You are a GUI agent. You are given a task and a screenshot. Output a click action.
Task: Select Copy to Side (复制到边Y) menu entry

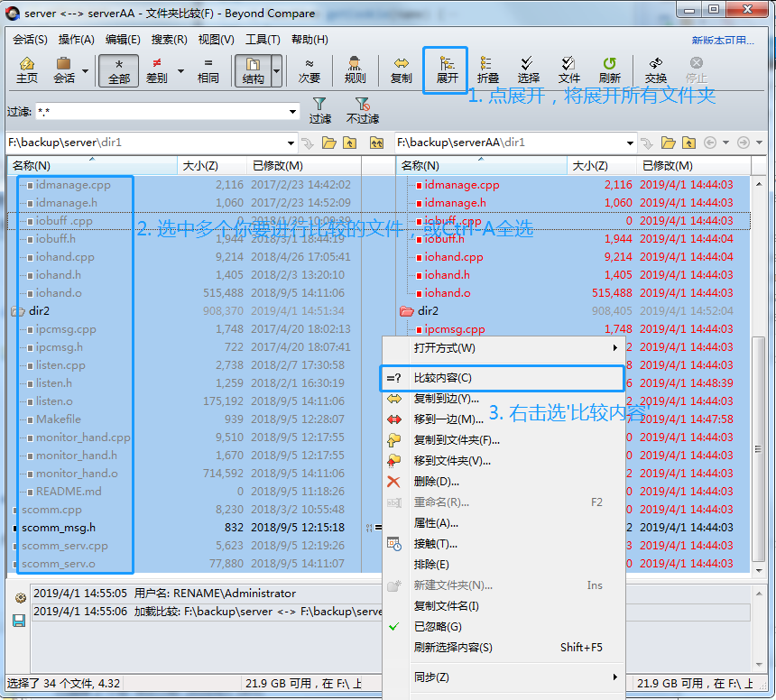pos(503,398)
